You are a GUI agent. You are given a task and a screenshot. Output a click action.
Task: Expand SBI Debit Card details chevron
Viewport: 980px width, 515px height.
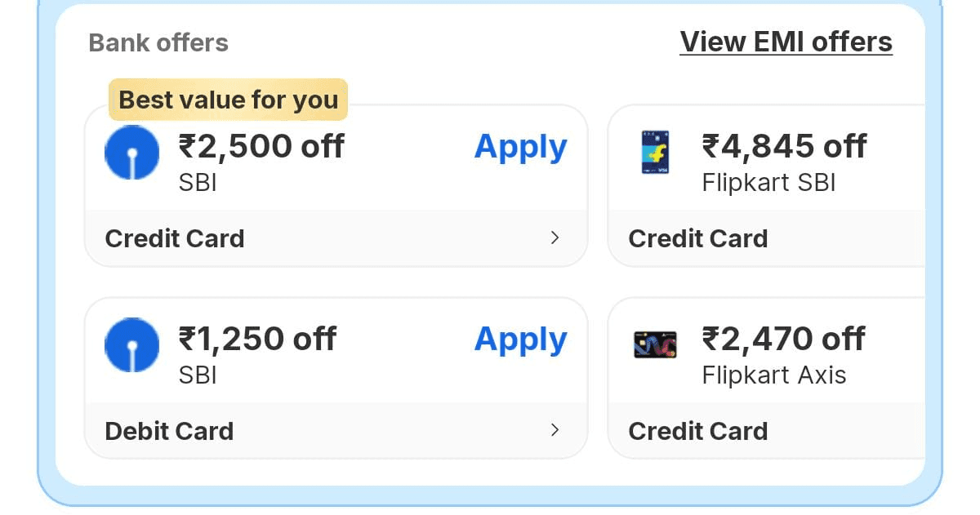555,430
